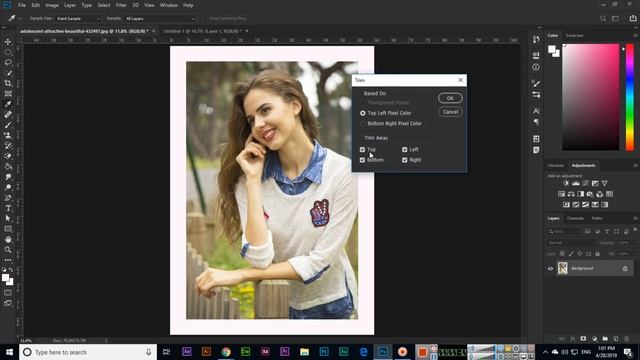640x360 pixels.
Task: Select the Lasso tool
Action: 8,62
